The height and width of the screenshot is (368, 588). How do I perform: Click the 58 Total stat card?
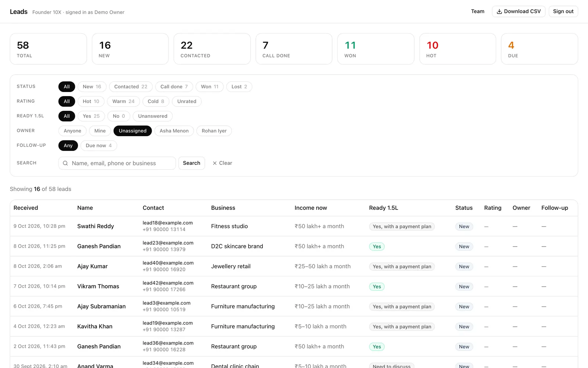[49, 49]
